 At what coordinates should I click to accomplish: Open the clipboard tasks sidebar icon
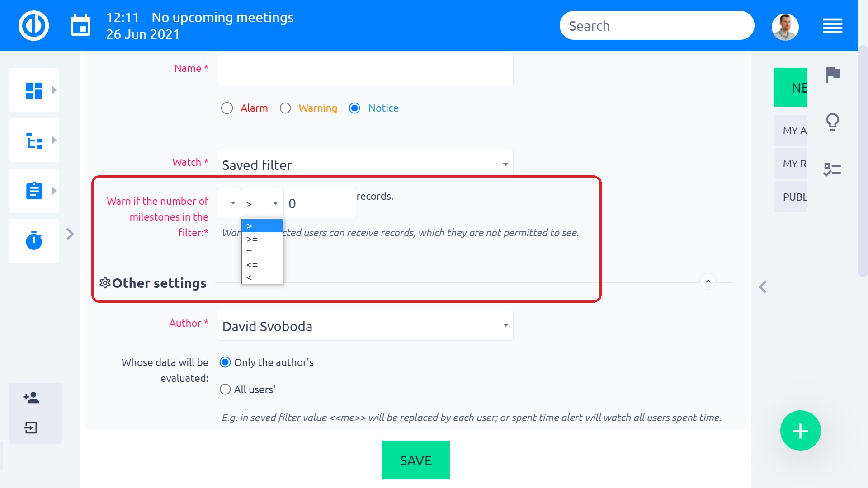pos(34,191)
